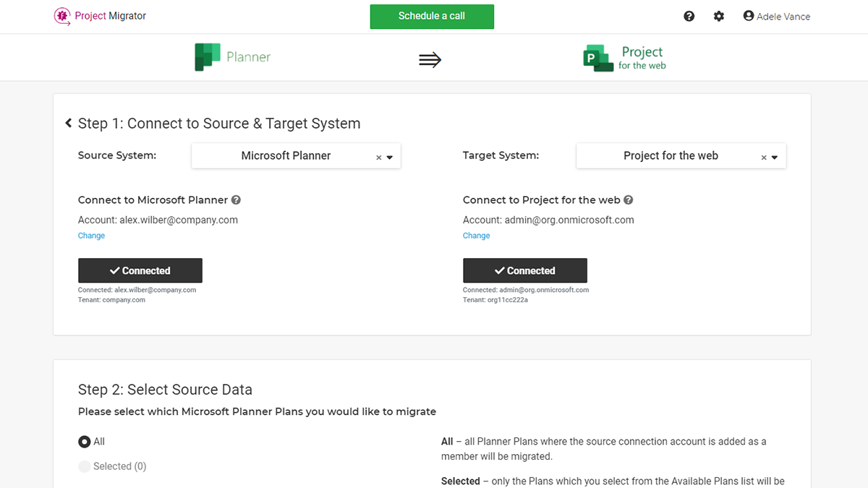Click the Schedule a call button
This screenshot has height=488, width=868.
(432, 16)
